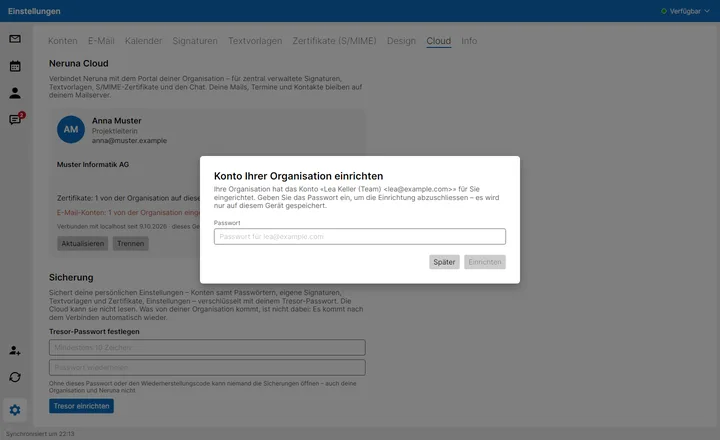Click the Später button in dialog
This screenshot has height=440, width=720.
(444, 262)
